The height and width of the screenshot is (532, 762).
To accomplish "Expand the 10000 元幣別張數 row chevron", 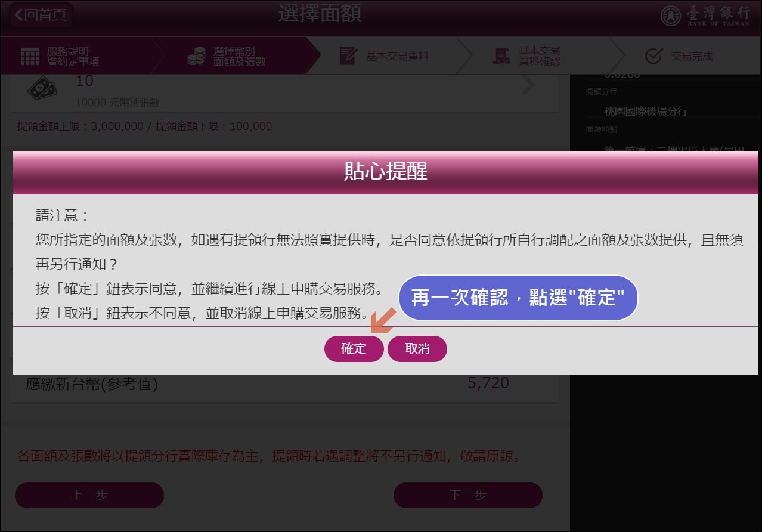I will pos(528,86).
